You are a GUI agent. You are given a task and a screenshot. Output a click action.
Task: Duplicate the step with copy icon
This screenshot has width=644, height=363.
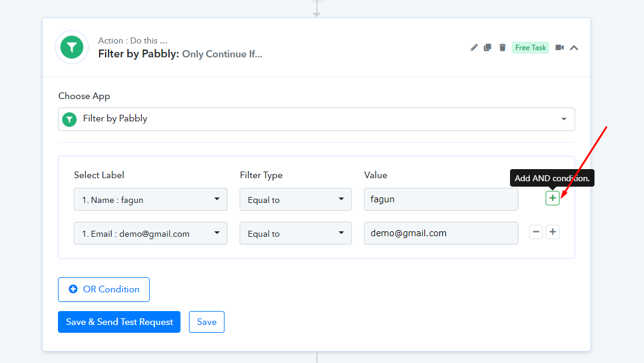pos(488,48)
